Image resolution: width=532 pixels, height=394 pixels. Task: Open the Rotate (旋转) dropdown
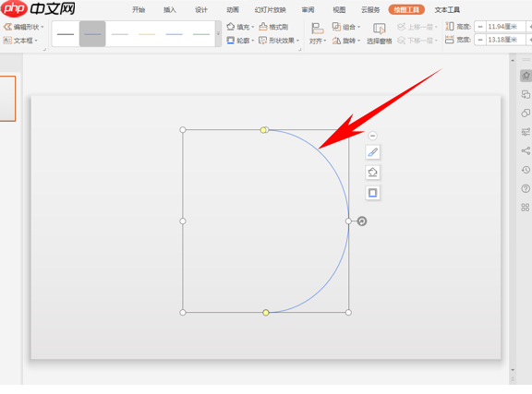click(346, 41)
